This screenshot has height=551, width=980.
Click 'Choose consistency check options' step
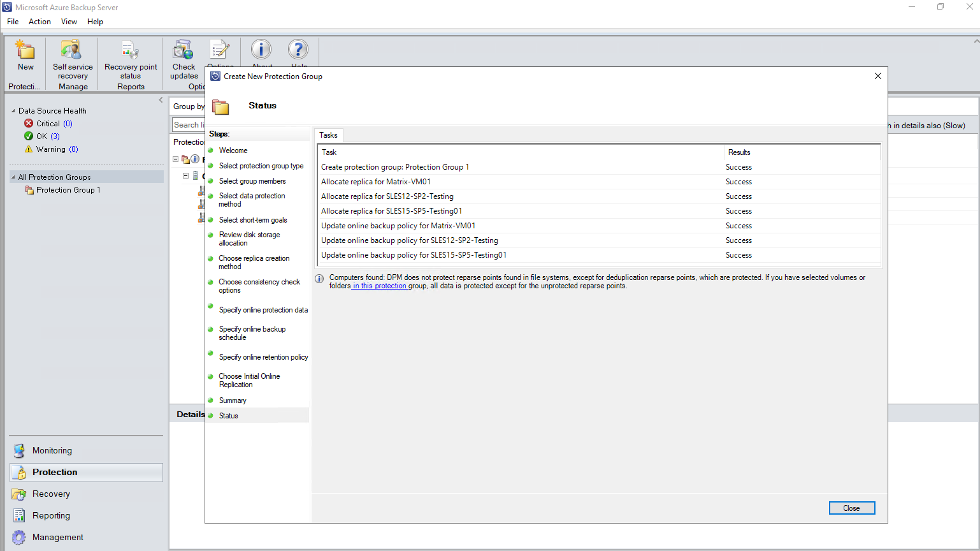tap(259, 286)
